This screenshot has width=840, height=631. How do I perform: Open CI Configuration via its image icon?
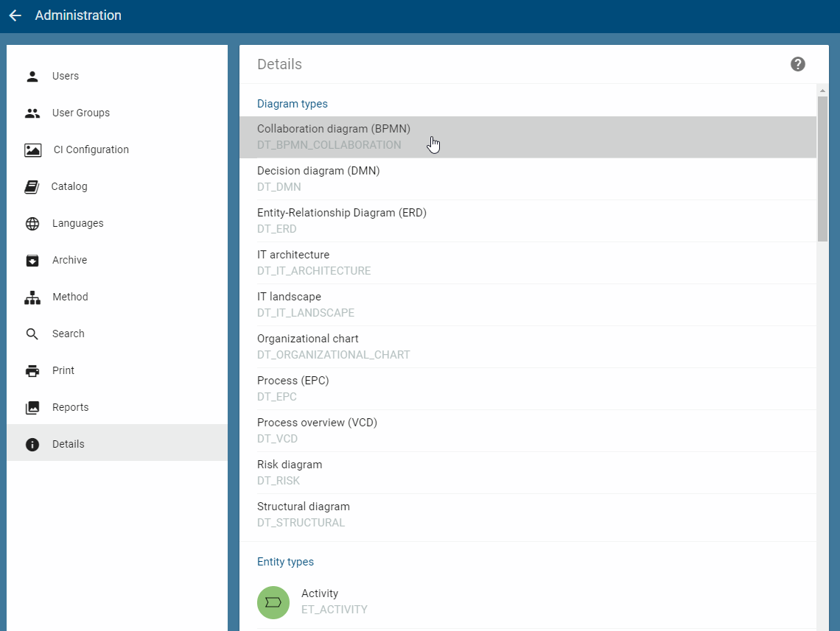[32, 149]
